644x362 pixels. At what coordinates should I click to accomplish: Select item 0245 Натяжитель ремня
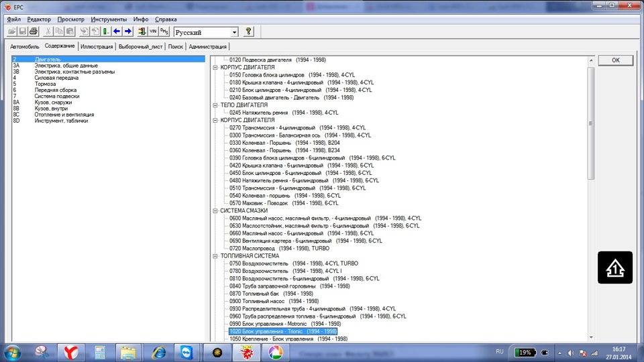(284, 113)
